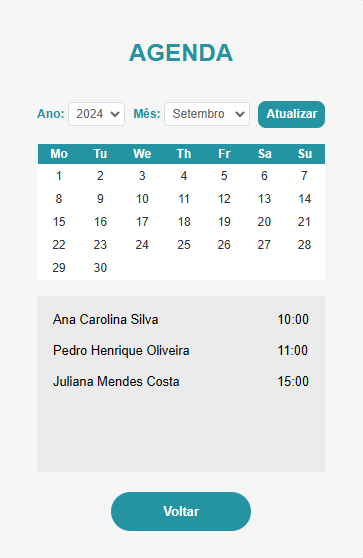Click the Mo weekday header

(x=59, y=154)
